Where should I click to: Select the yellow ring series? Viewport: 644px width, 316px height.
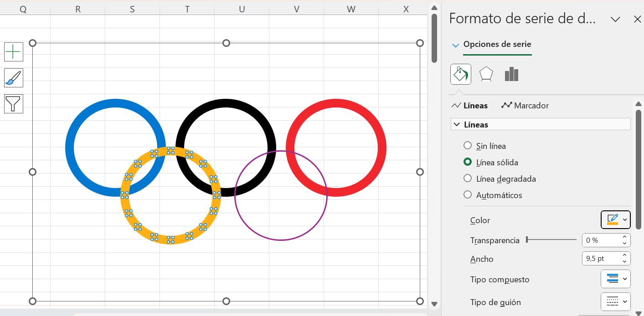coord(170,240)
